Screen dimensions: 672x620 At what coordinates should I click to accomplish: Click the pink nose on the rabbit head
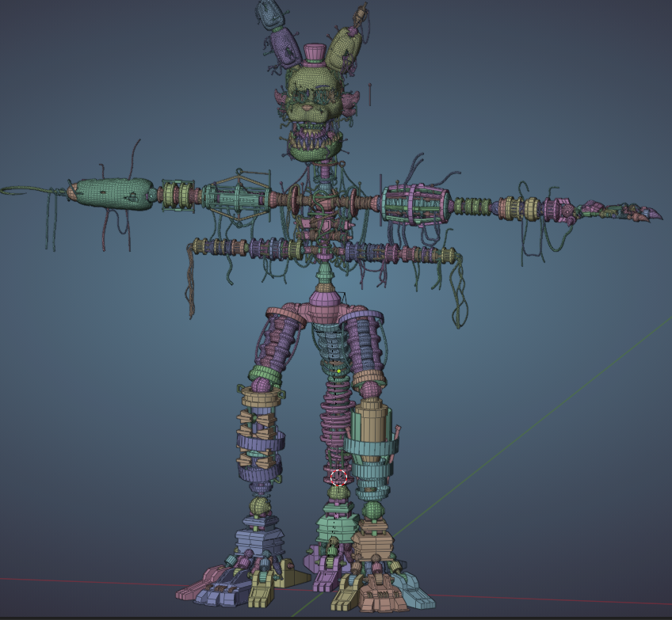(x=307, y=107)
